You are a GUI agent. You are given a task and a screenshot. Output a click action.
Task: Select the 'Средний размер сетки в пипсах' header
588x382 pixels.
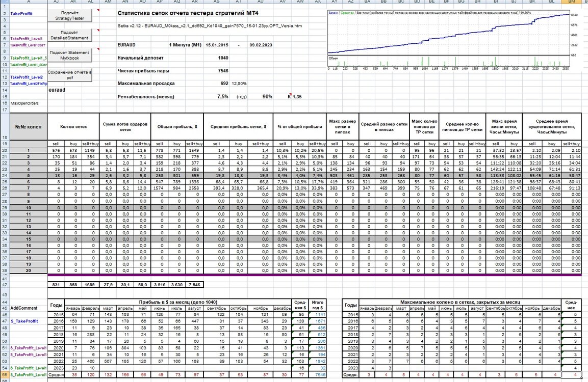(x=384, y=127)
